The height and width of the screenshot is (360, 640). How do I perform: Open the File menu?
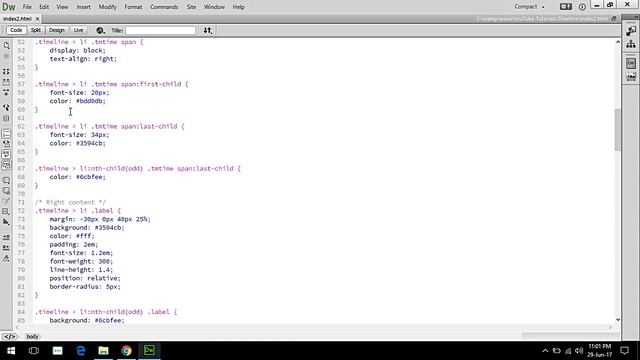coord(27,7)
